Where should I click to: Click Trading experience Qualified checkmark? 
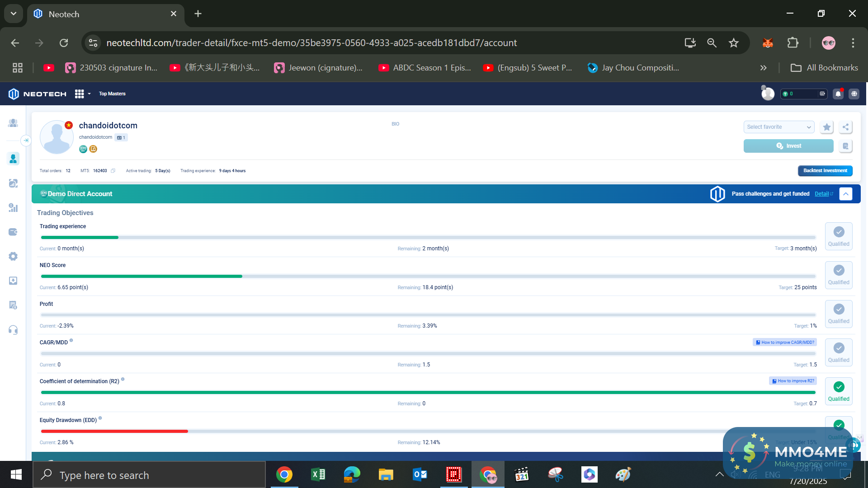pos(839,232)
